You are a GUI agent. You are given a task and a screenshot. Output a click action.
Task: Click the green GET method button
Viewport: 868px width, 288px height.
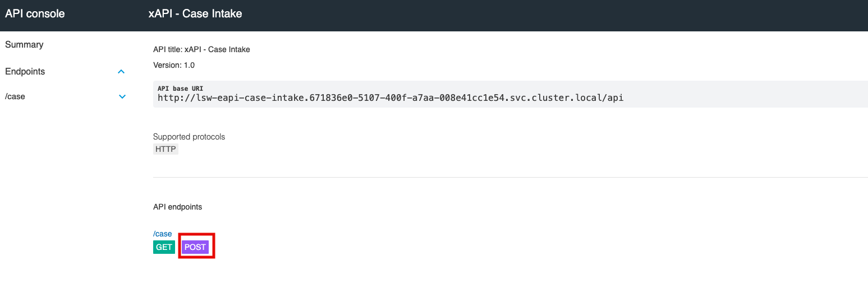164,247
